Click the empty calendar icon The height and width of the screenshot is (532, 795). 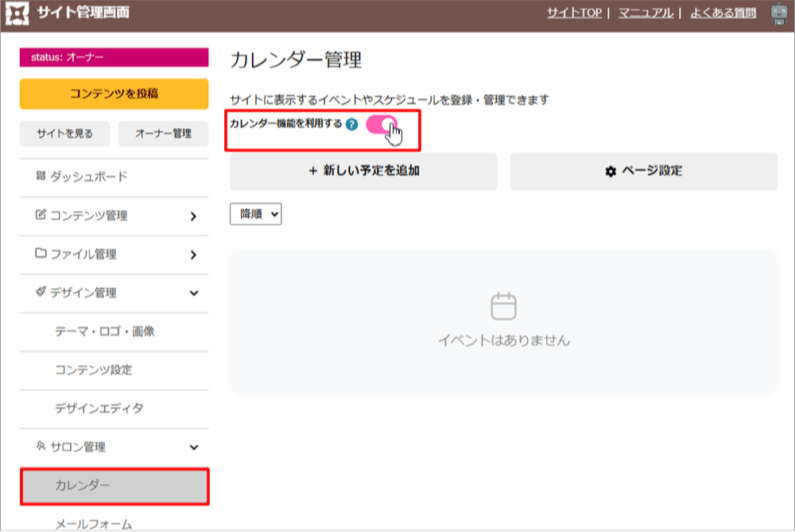pyautogui.click(x=503, y=305)
